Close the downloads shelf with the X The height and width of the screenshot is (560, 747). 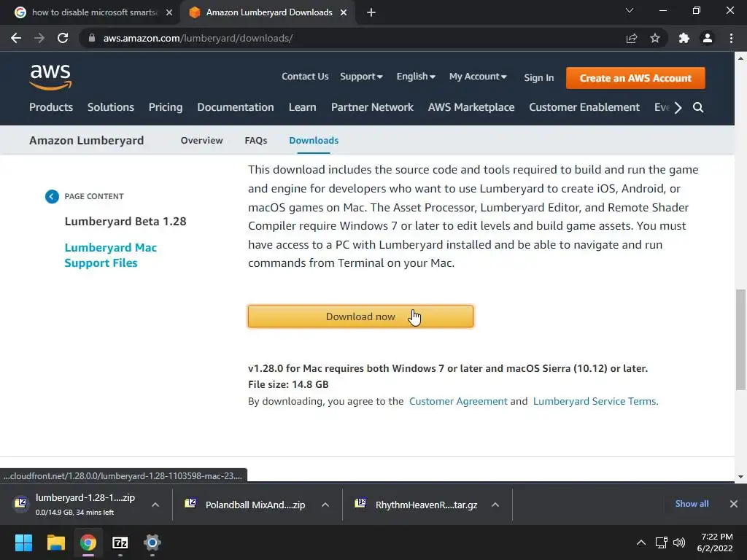pos(734,504)
